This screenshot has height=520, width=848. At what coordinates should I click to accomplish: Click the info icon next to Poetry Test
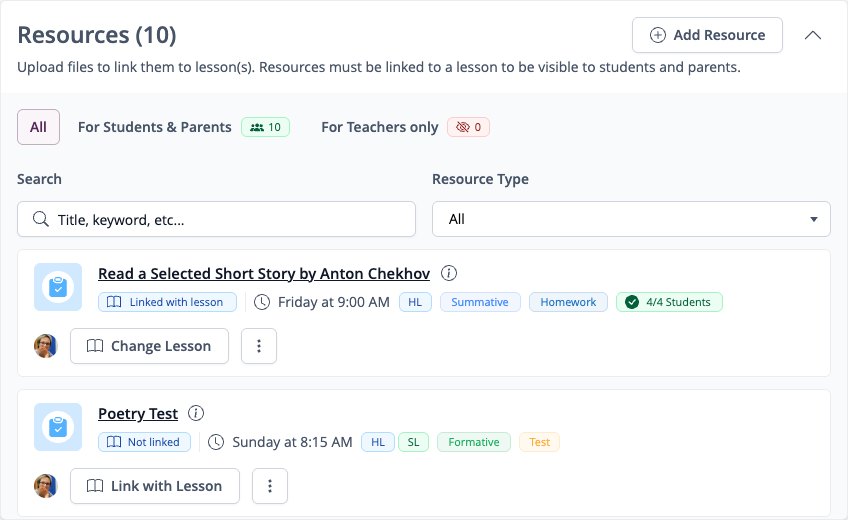tap(196, 413)
